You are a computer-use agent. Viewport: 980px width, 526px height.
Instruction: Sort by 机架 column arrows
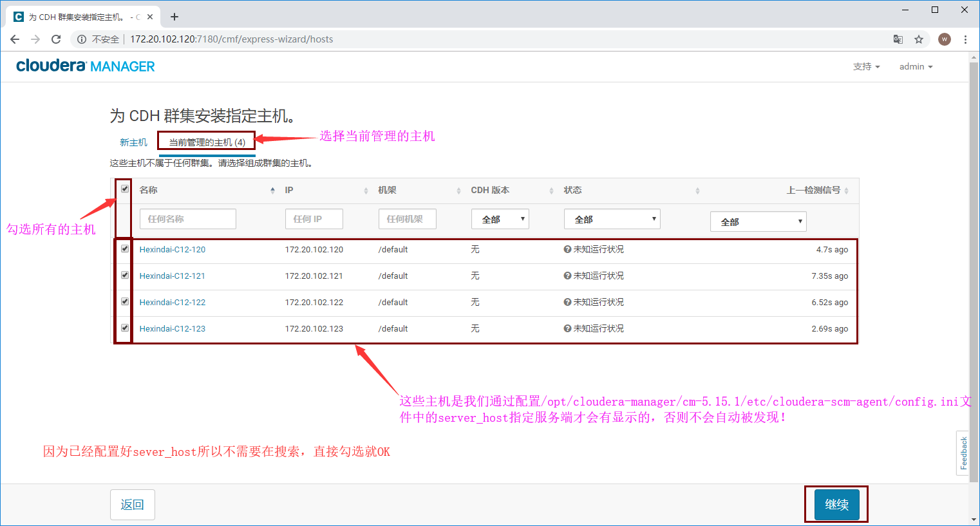coord(458,191)
